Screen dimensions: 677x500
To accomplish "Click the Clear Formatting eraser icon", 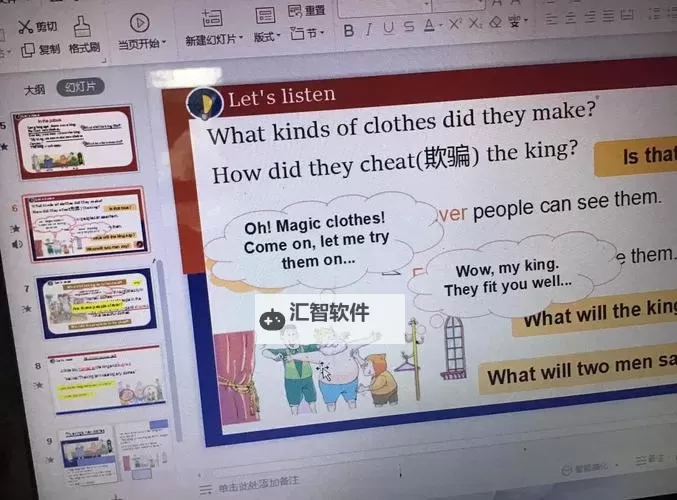I will [496, 22].
